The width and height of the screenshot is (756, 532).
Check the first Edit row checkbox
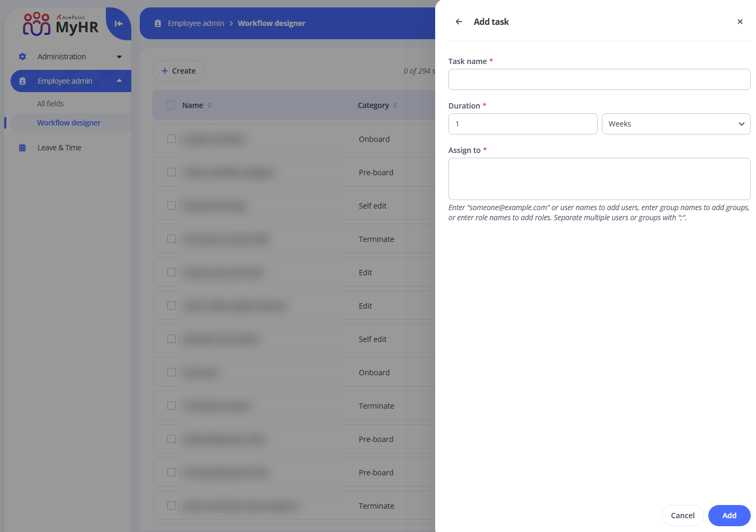[172, 272]
